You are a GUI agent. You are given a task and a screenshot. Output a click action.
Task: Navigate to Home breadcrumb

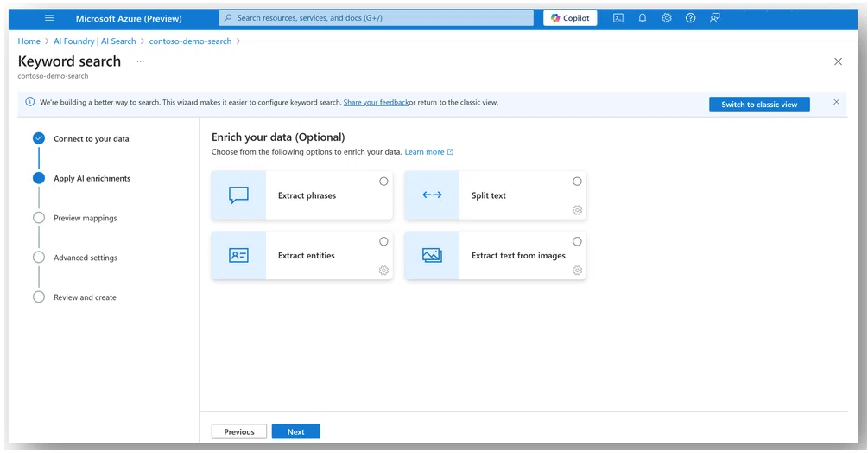[x=29, y=41]
